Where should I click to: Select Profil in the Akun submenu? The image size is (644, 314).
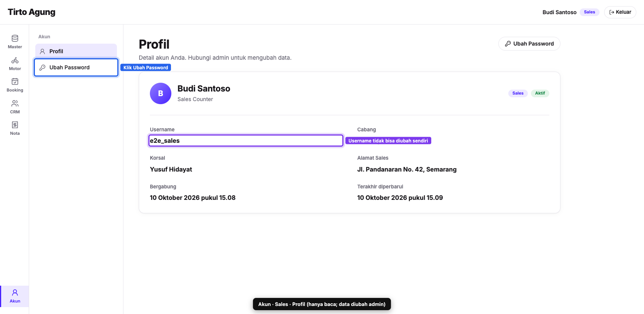(x=76, y=51)
